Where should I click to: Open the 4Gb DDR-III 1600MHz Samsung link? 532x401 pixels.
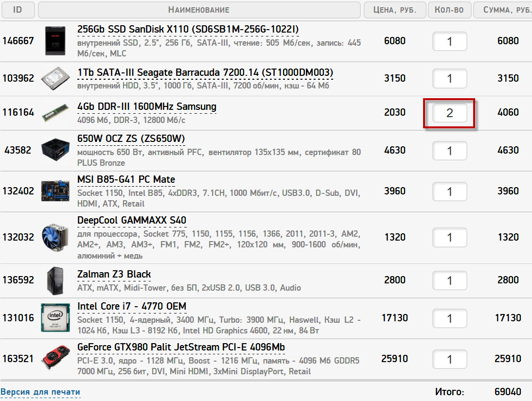pos(146,106)
